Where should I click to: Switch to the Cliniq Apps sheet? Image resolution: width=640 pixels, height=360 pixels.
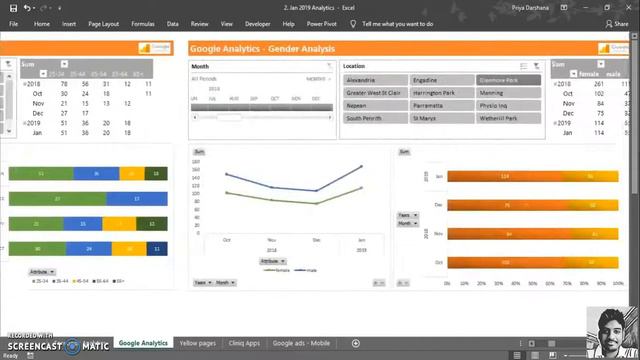pyautogui.click(x=244, y=343)
